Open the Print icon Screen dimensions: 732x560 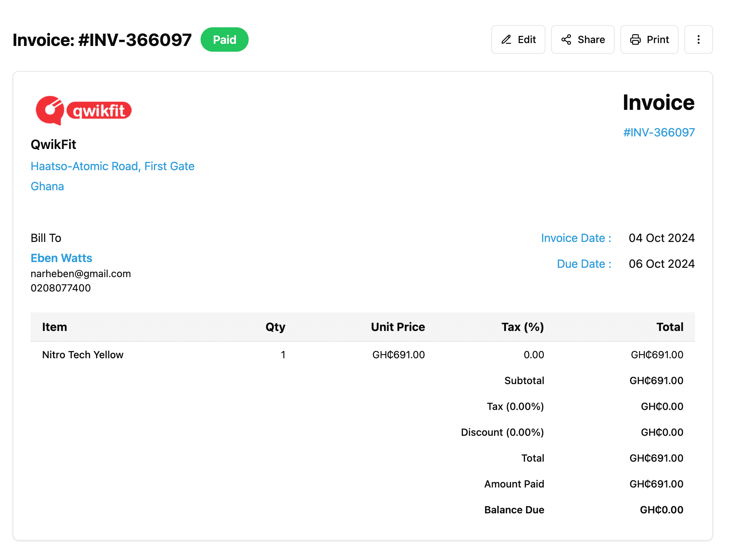click(x=636, y=39)
